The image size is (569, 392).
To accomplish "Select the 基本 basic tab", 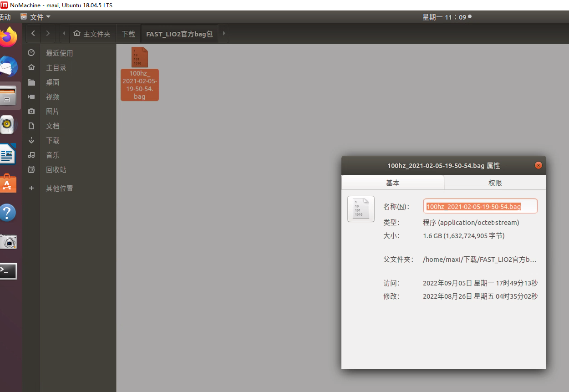I will (x=392, y=183).
